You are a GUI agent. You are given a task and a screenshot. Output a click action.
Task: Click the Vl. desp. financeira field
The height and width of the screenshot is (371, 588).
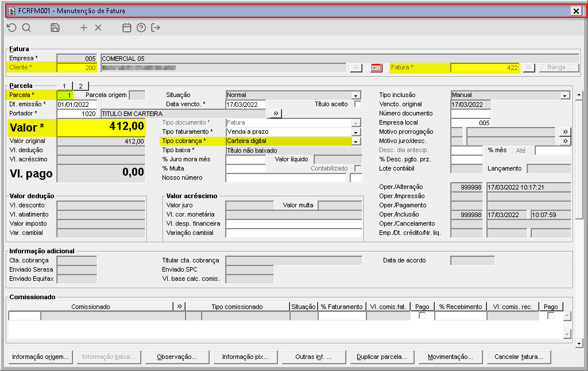click(x=293, y=223)
